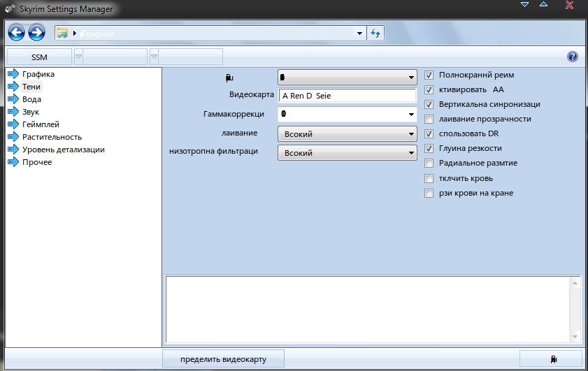This screenshot has height=371, width=588.
Task: Maximize window with up triangle button
Action: click(x=543, y=4)
